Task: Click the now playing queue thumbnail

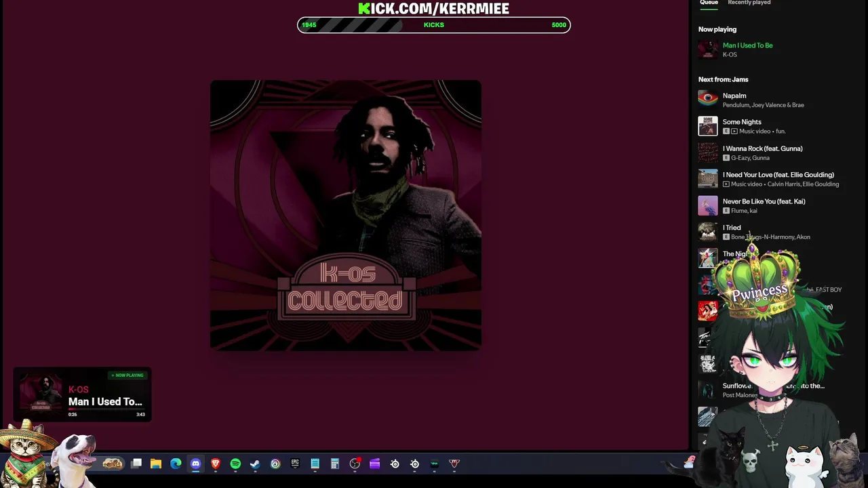Action: tap(708, 49)
